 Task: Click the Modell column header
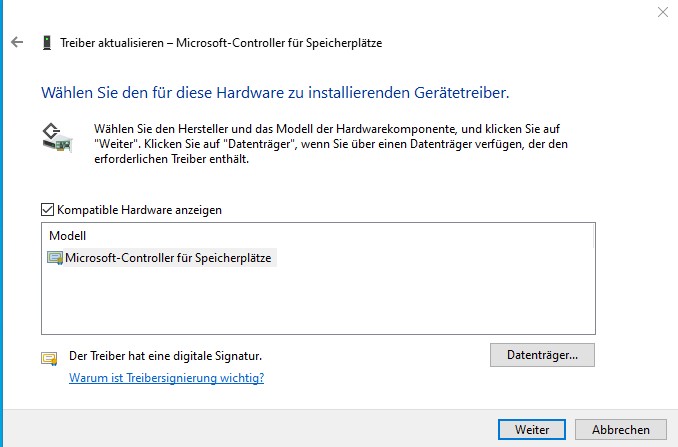(x=67, y=236)
